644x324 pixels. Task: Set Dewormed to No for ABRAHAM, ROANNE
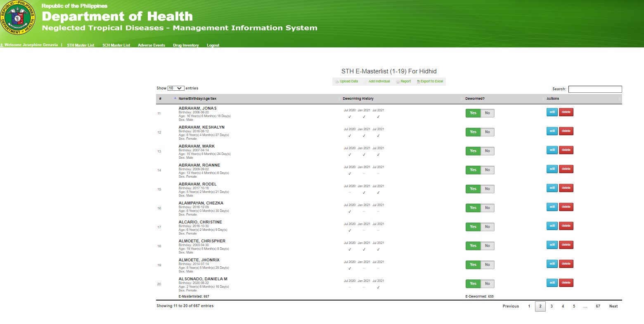click(x=488, y=170)
